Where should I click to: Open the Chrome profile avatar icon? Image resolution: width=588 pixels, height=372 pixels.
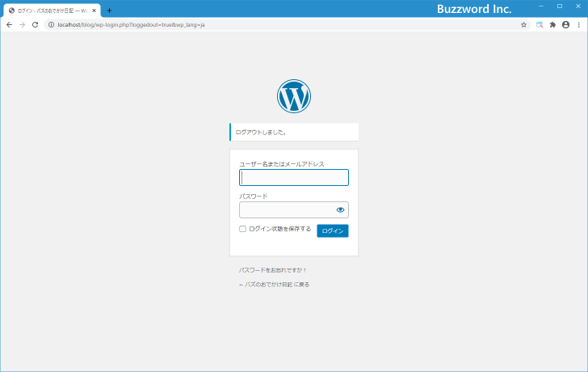pos(565,25)
